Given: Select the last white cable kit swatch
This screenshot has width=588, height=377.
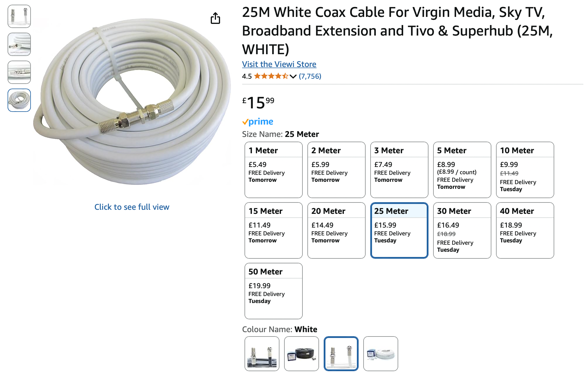Looking at the screenshot, I should (380, 353).
